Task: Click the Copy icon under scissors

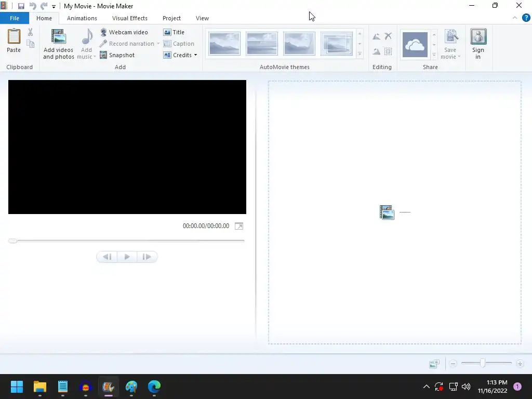Action: tap(31, 44)
